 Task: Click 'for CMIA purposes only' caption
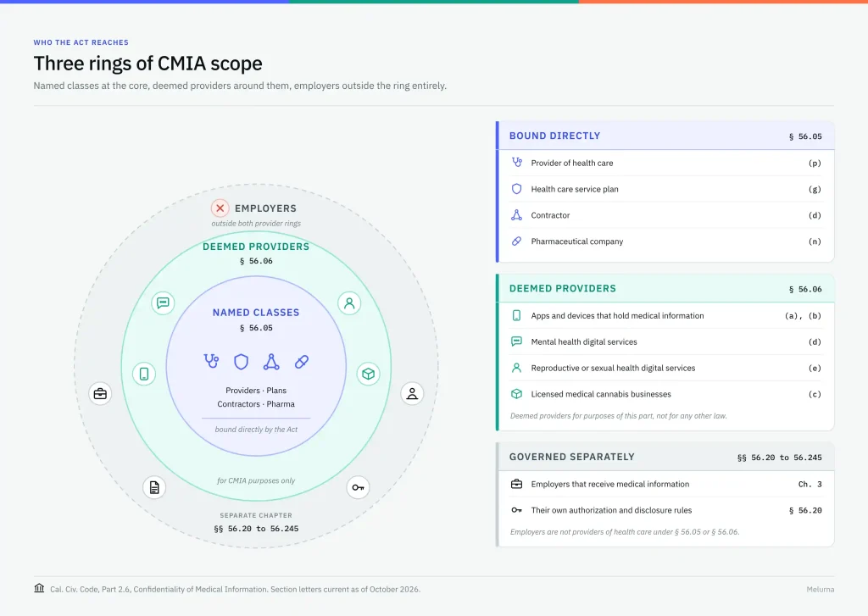pos(256,480)
